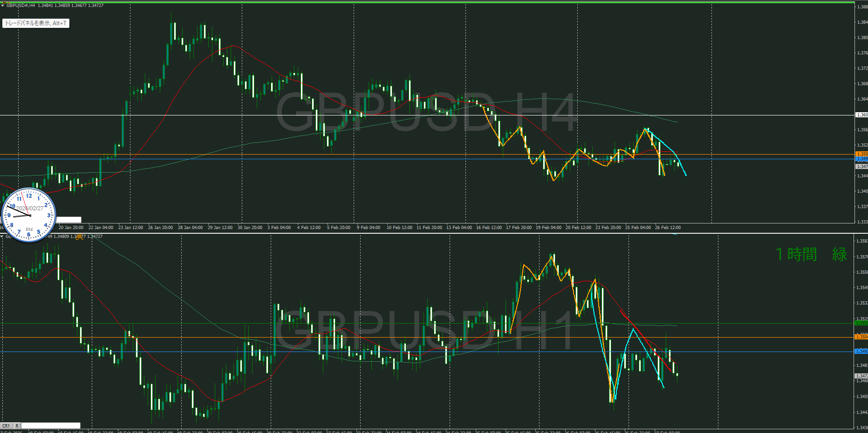Click the white input box beside CR1 R
Screen dimensions: 868x433
coord(51,426)
